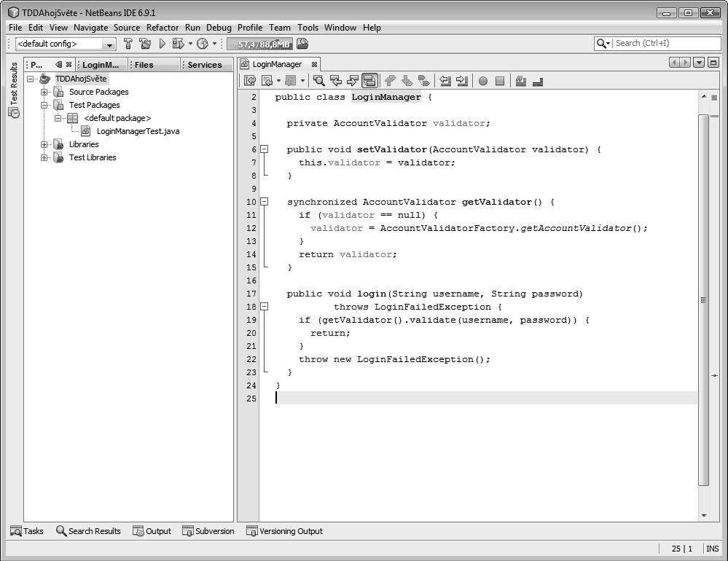Expand the Source Packages node
The height and width of the screenshot is (561, 728).
point(44,92)
